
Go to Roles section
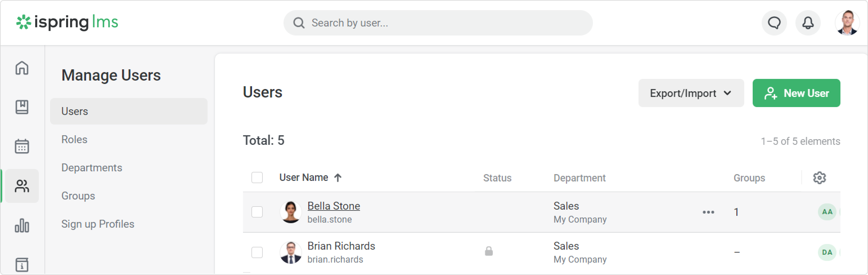coord(74,139)
